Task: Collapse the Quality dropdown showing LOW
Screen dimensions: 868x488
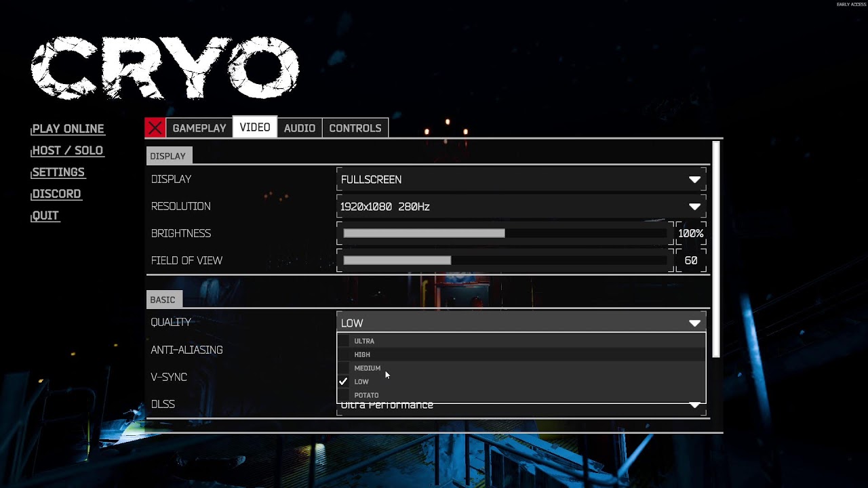Action: point(521,323)
